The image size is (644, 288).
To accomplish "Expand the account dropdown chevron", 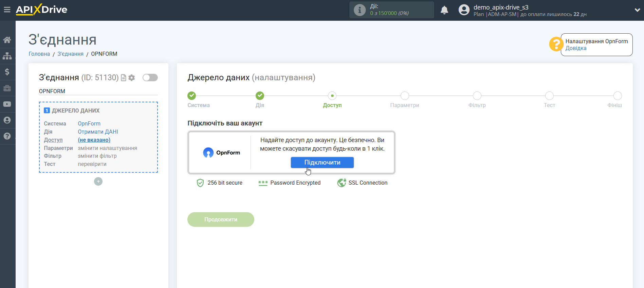I will coord(637,10).
